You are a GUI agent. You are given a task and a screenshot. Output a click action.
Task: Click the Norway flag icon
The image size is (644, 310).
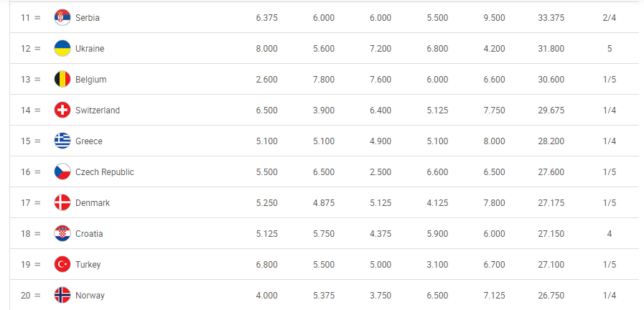coord(62,295)
